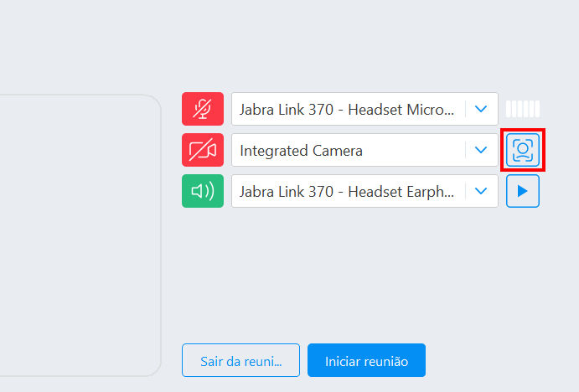Click the face frame icon beside camera selector
The width and height of the screenshot is (579, 392).
(523, 150)
